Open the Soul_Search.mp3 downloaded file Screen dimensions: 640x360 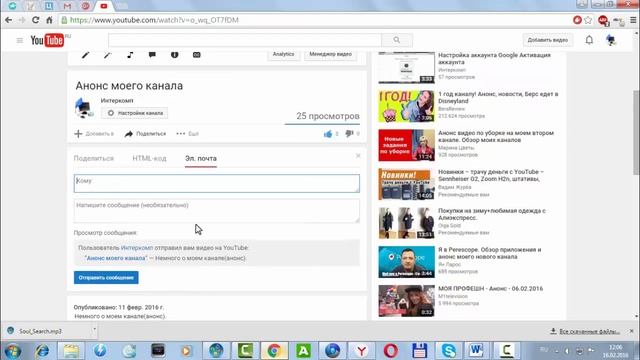40,331
